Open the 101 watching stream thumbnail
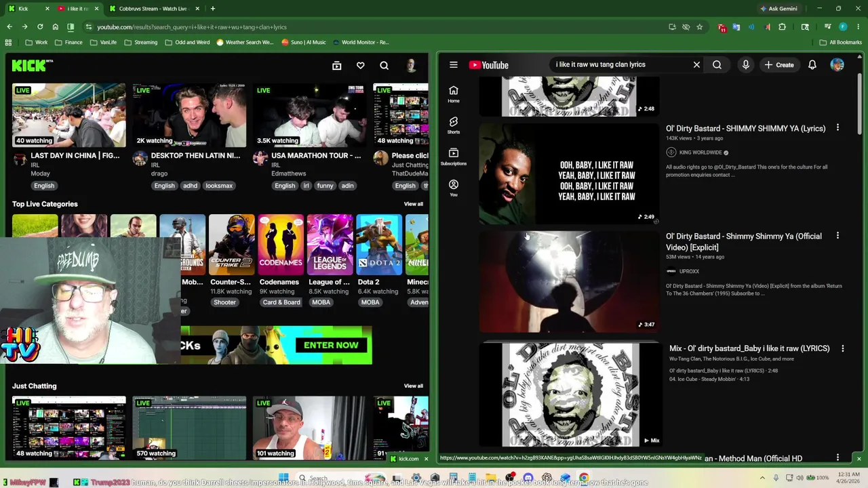The image size is (868, 488). tap(309, 428)
